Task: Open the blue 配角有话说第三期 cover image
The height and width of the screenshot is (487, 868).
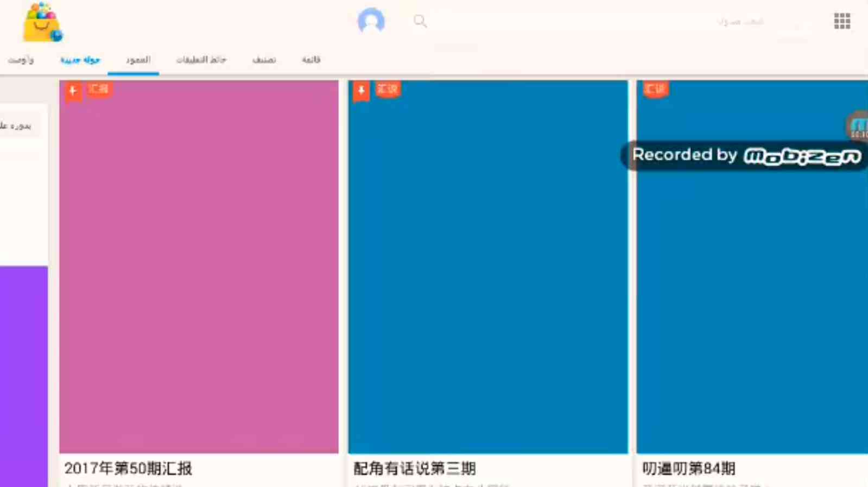Action: click(488, 267)
